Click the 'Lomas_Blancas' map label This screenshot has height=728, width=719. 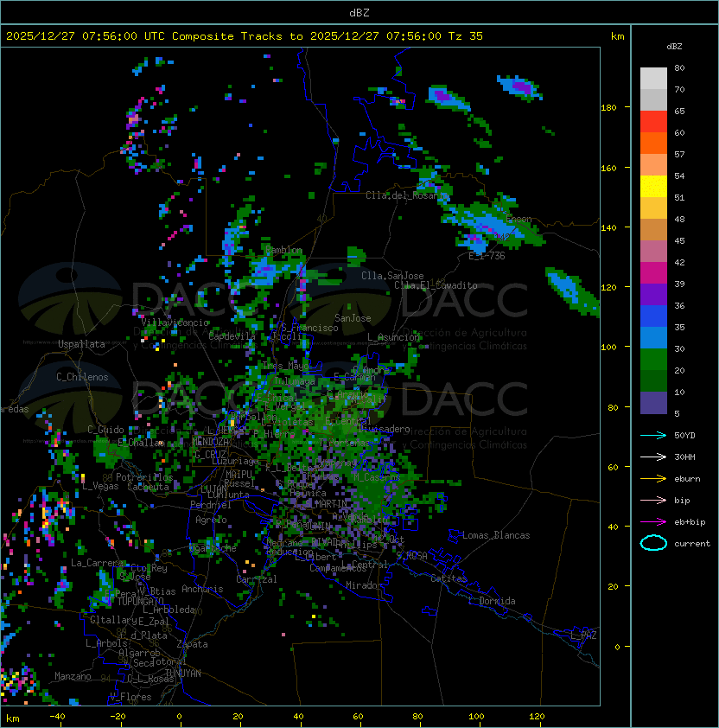(x=496, y=535)
